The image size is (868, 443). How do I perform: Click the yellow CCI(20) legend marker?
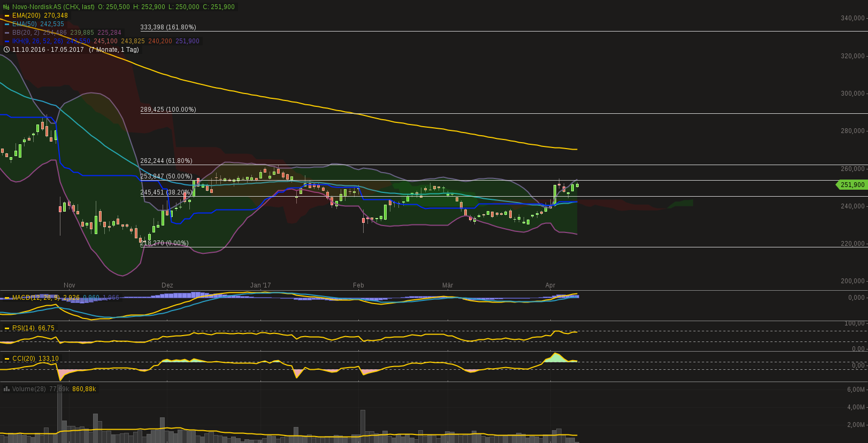7,359
